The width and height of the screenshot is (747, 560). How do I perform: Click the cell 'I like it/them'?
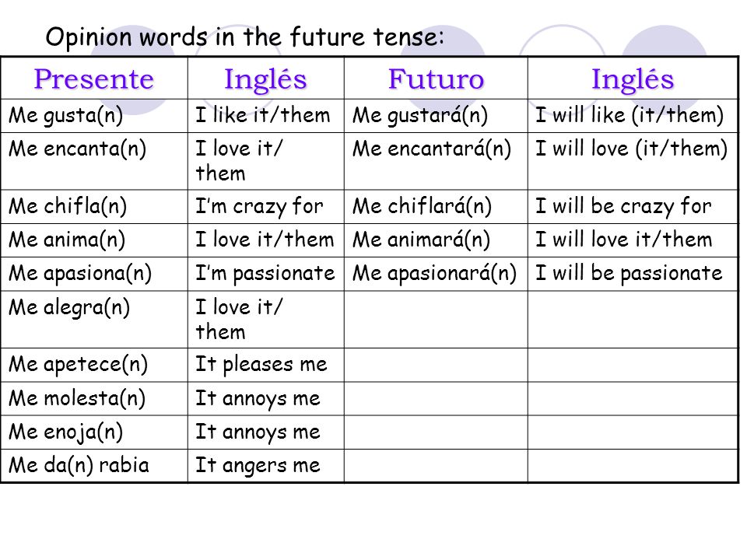(x=266, y=116)
